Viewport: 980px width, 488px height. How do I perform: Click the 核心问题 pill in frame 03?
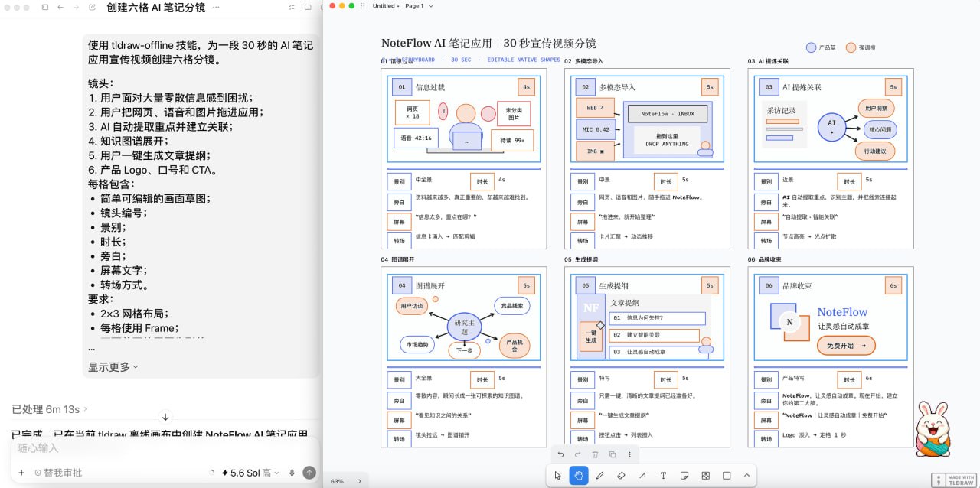point(880,129)
